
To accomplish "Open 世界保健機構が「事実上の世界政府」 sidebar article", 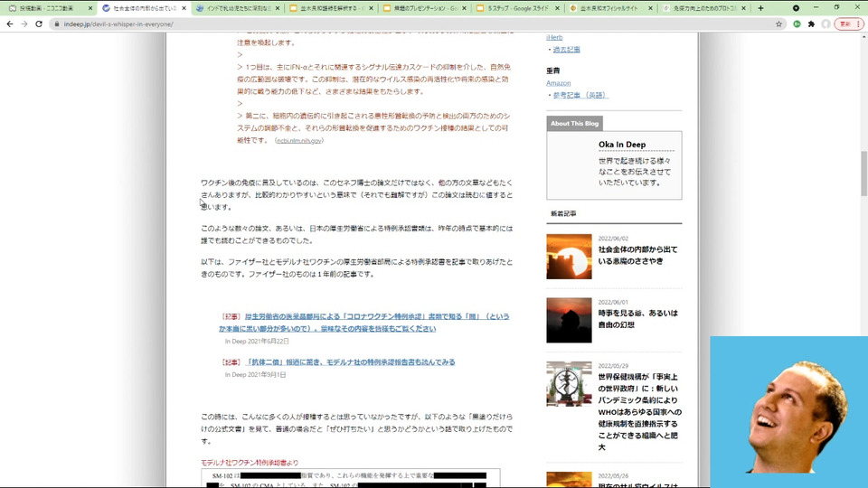I will (x=640, y=412).
